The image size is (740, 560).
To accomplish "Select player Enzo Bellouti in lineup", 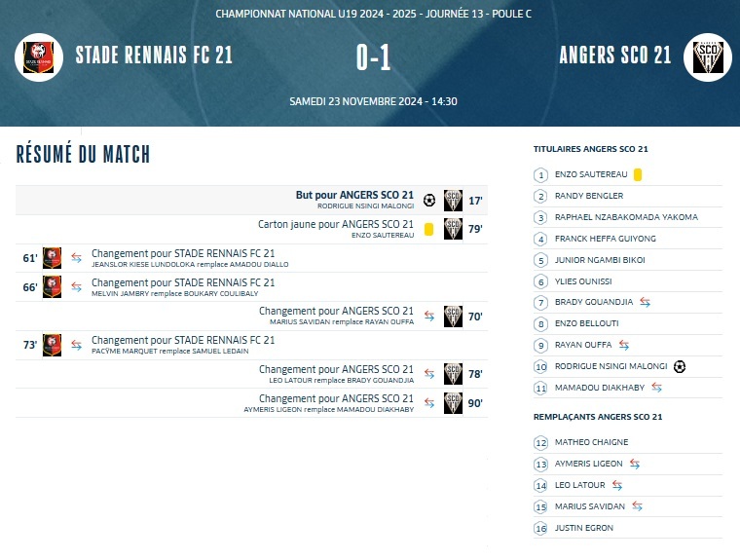I will tap(586, 323).
